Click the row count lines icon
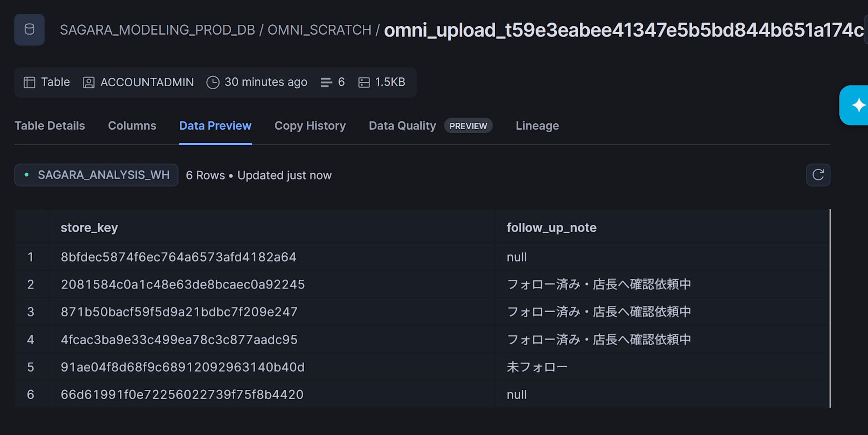868x435 pixels. click(326, 82)
